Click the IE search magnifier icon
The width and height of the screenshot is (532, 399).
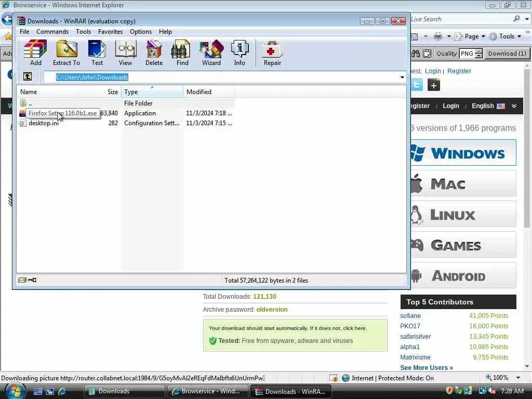(516, 19)
